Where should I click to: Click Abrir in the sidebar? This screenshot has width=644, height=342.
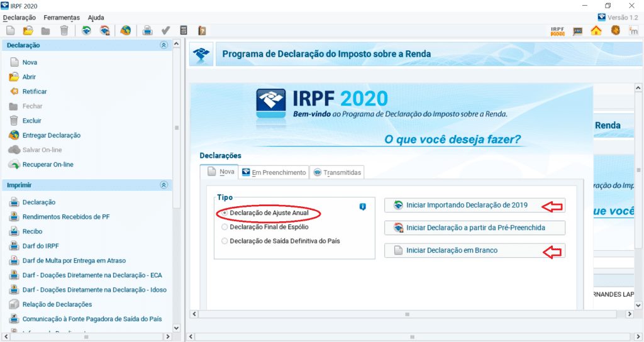[29, 77]
